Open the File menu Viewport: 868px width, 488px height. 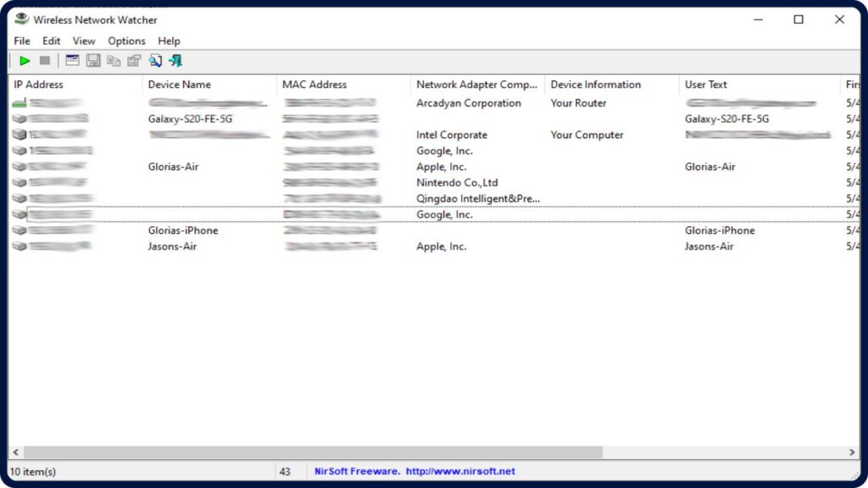tap(22, 41)
